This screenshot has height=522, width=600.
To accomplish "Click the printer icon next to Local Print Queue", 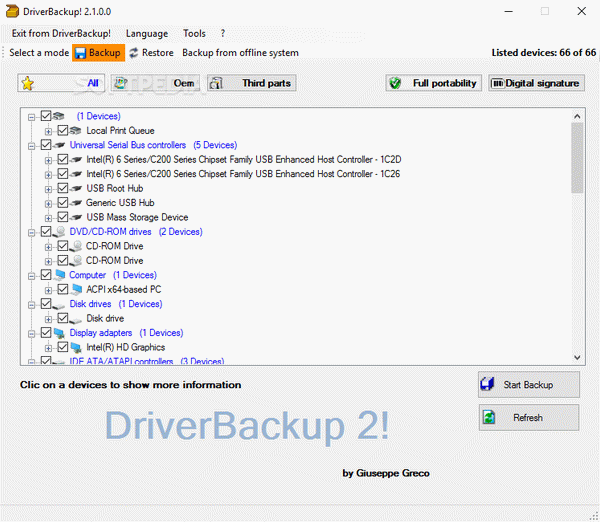I will coord(75,131).
